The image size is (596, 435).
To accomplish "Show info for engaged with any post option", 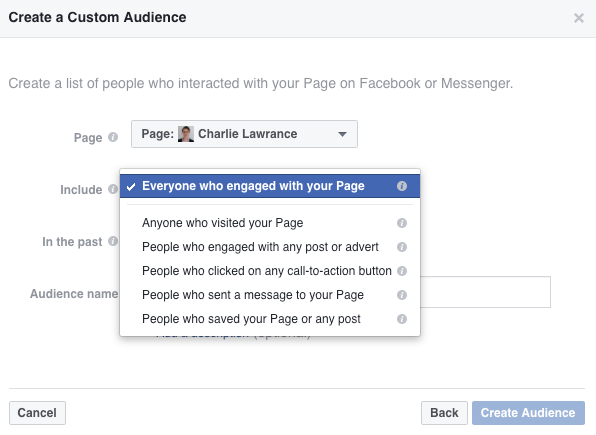I will (x=402, y=247).
